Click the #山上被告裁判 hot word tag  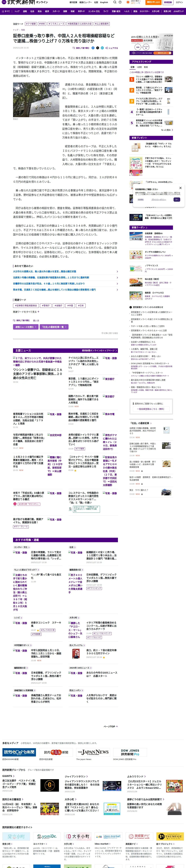102,24
